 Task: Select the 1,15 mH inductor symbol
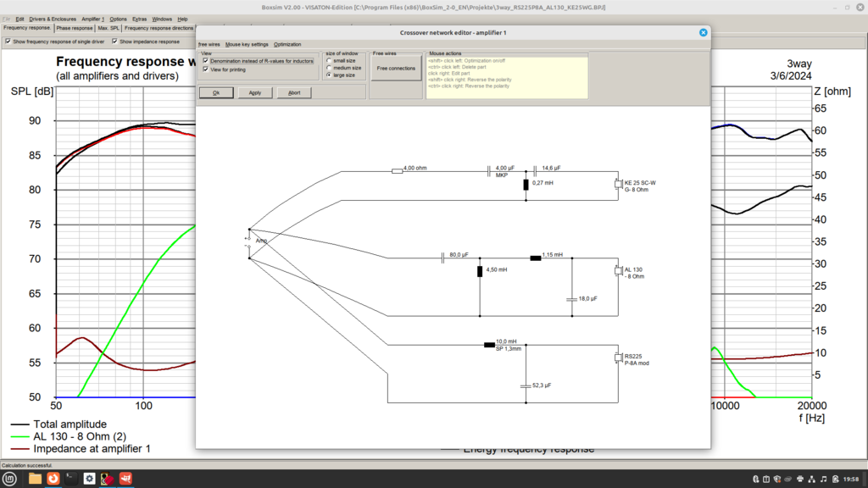point(536,258)
